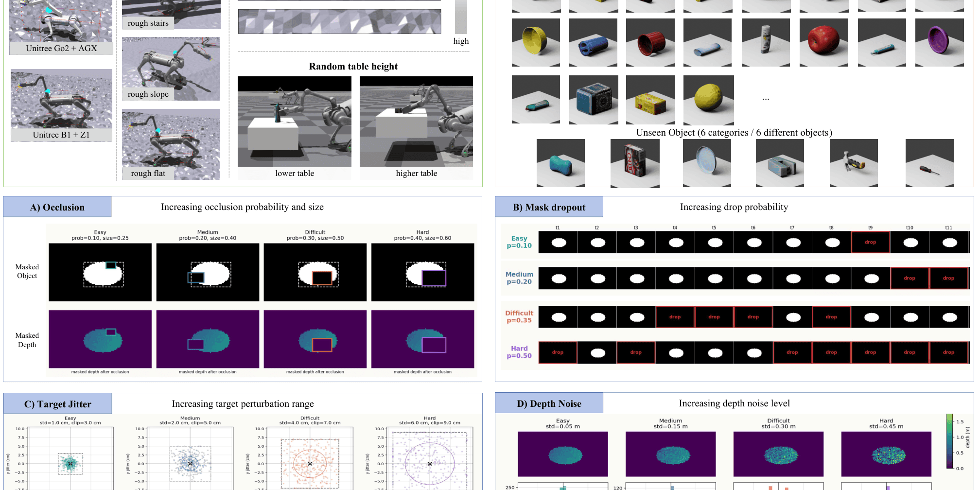Click 'Increasing occlusion probability and size' text
The width and height of the screenshot is (980, 490).
242,207
